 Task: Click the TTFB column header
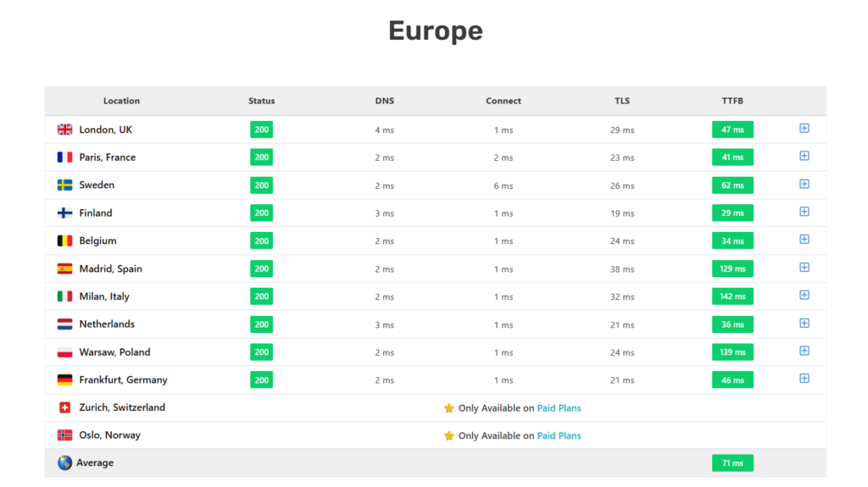point(732,101)
